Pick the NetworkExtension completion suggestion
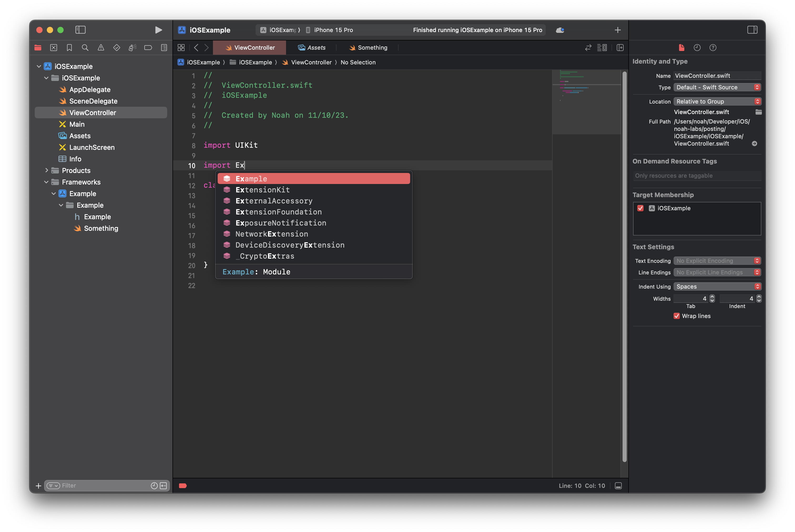The width and height of the screenshot is (795, 532). pos(314,234)
